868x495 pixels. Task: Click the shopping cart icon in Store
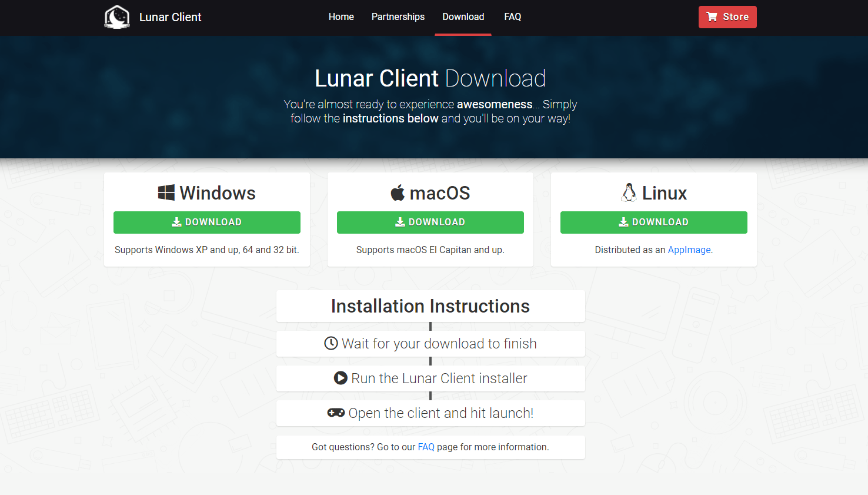tap(712, 16)
